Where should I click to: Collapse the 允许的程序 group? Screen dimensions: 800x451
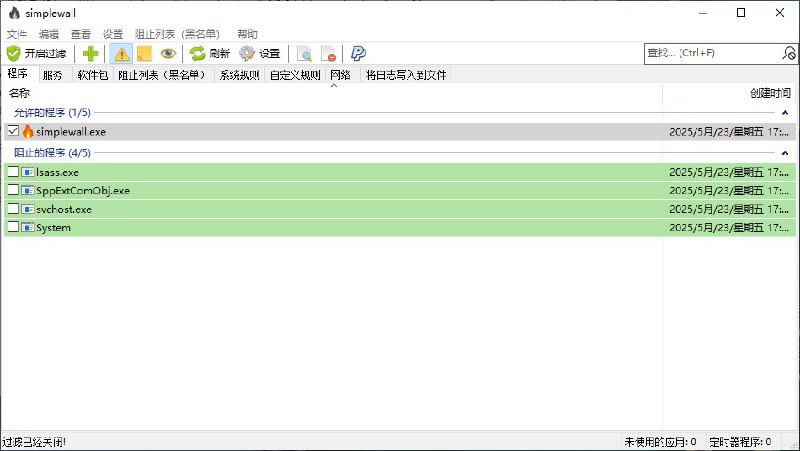[x=785, y=113]
